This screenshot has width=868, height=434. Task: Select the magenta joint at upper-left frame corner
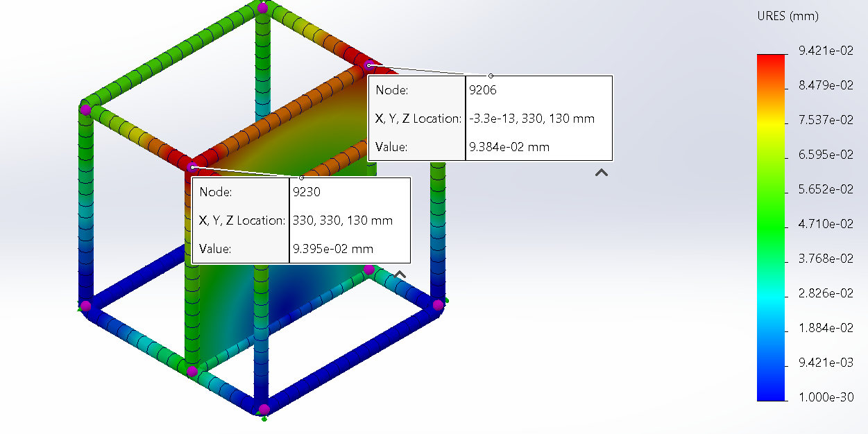click(x=85, y=110)
